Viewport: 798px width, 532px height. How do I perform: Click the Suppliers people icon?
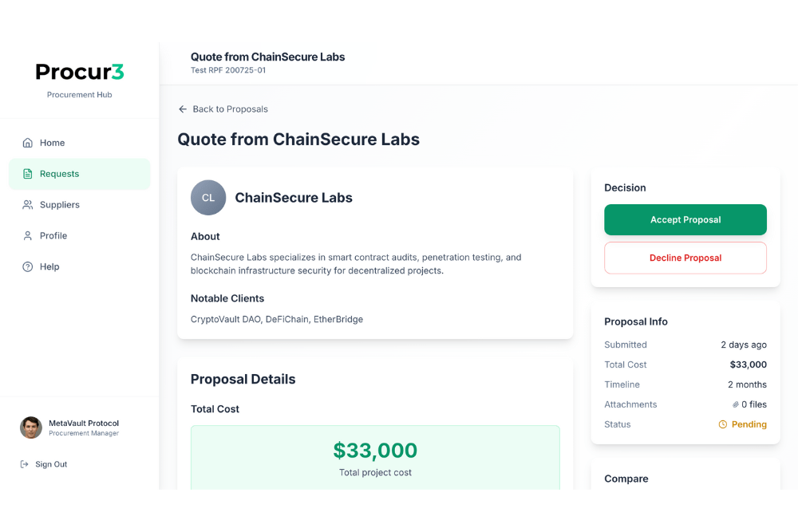(27, 205)
